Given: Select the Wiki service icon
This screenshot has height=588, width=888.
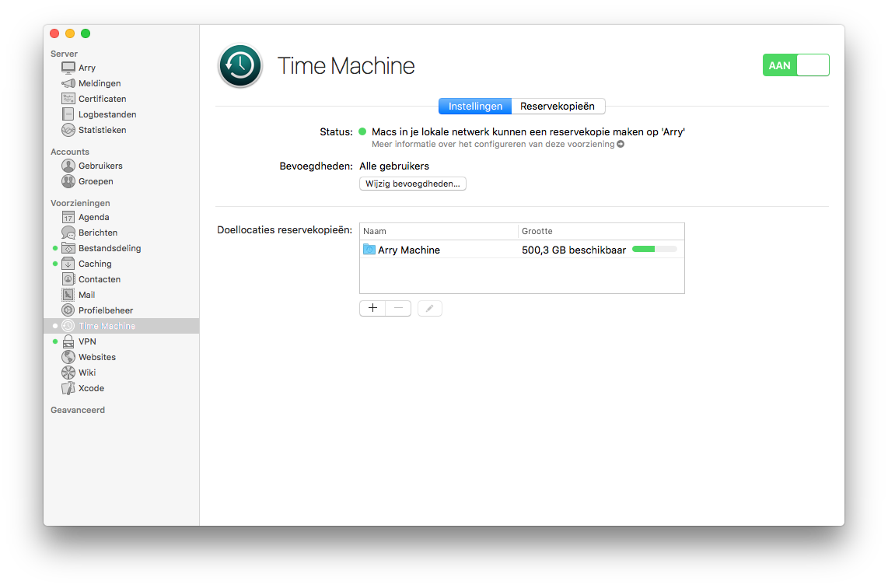Looking at the screenshot, I should coord(68,373).
